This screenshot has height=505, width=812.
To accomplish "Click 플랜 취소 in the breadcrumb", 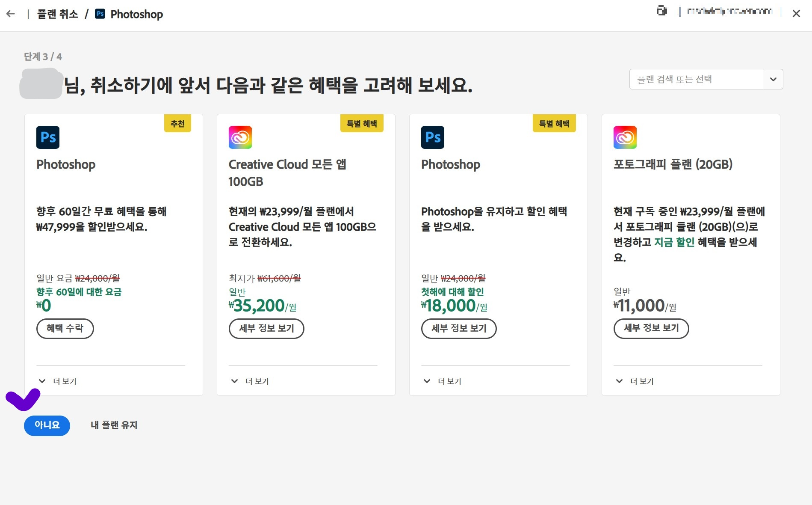I will (x=58, y=14).
